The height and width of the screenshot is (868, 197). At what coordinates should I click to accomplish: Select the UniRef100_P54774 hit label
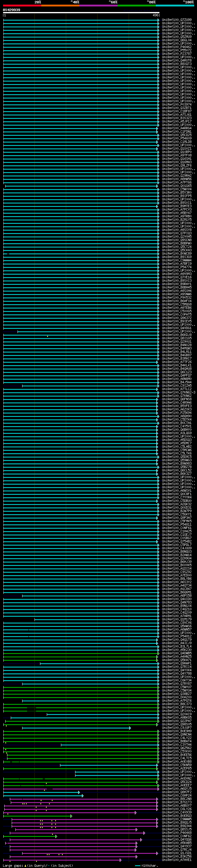[177, 267]
